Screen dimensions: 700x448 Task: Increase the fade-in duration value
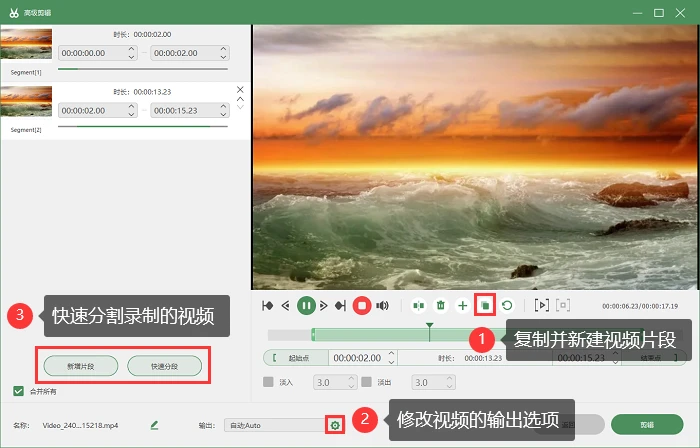(351, 378)
